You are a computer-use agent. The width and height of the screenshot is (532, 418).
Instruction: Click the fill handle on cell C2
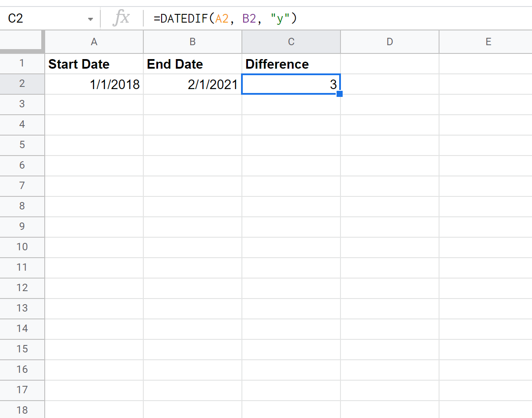(340, 94)
